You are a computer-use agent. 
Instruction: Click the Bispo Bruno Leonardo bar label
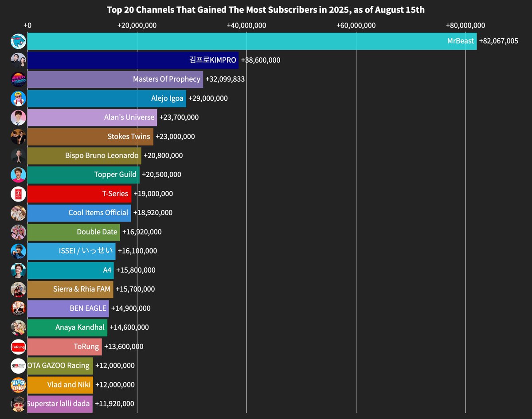pos(102,155)
